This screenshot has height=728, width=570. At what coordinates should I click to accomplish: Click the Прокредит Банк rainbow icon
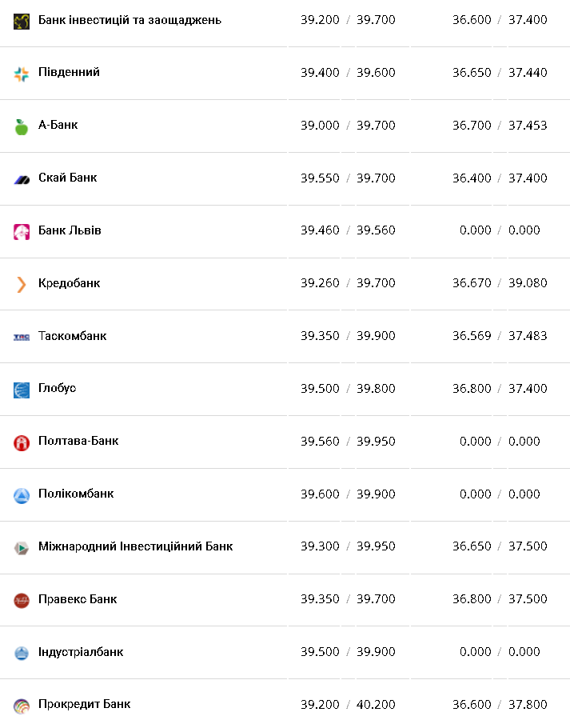(x=22, y=706)
